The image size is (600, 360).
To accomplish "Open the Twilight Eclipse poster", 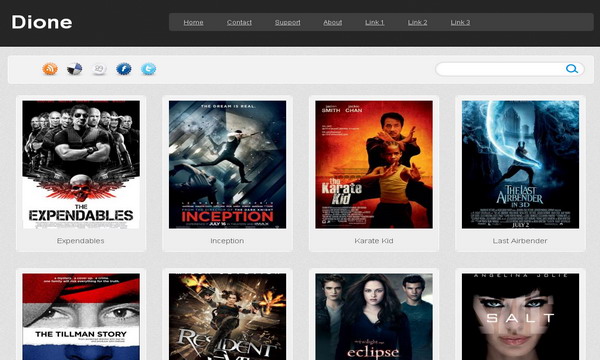I will pyautogui.click(x=374, y=317).
